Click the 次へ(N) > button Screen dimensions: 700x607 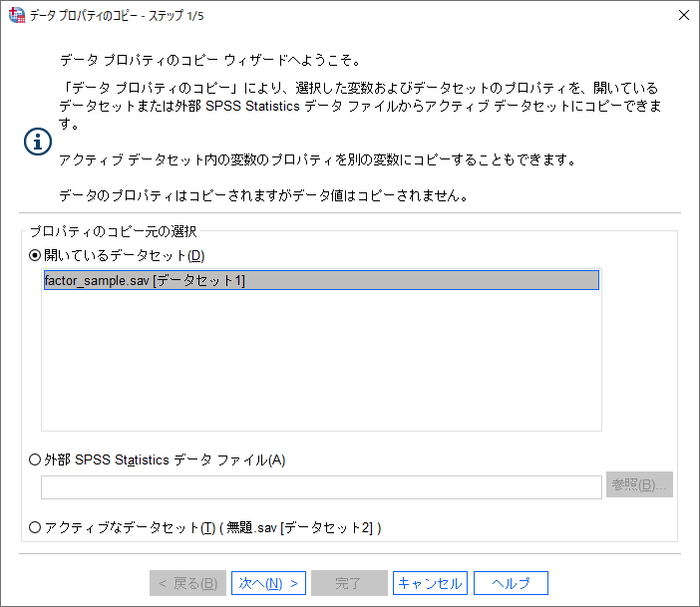pos(268,583)
